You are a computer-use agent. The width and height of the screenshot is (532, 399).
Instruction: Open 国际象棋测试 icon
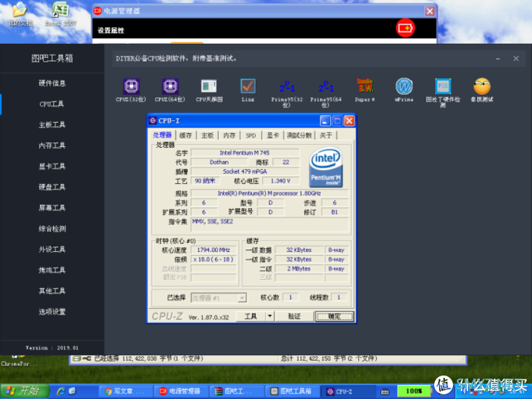[482, 90]
